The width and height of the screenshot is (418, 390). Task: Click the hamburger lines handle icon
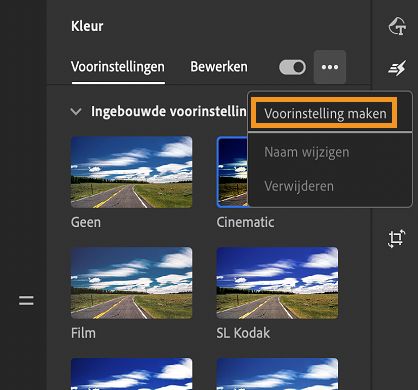coord(26,301)
